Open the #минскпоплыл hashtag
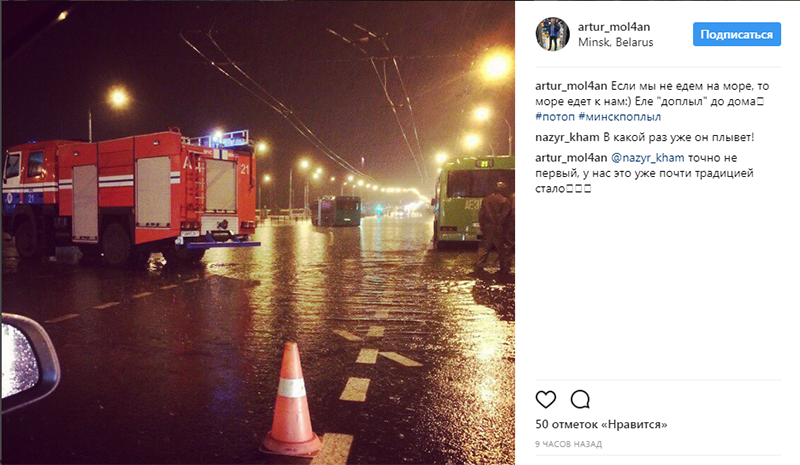 click(x=619, y=116)
